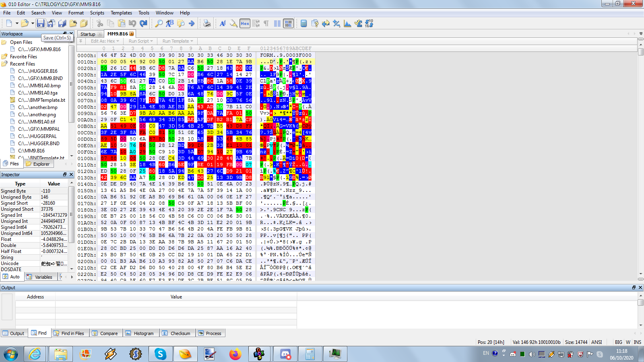Screen dimensions: 644x362
Task: Click the Copy toolbar icon
Action: 111,23
